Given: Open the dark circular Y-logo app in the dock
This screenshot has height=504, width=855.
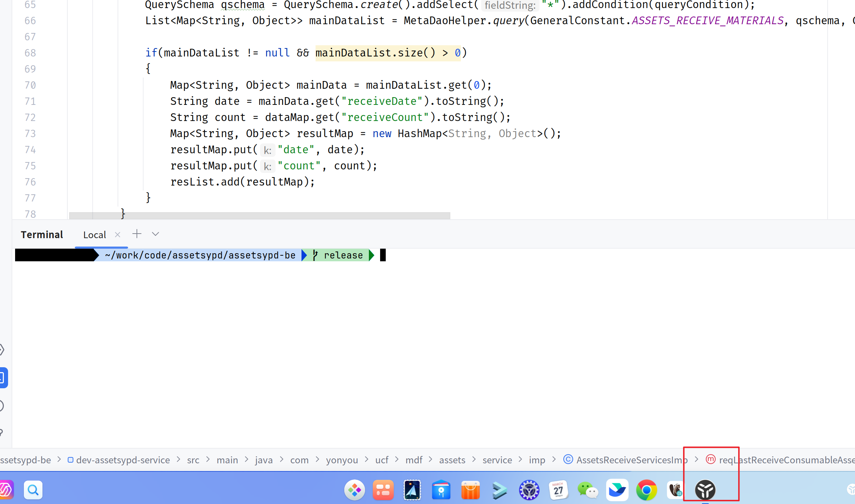Looking at the screenshot, I should [705, 490].
